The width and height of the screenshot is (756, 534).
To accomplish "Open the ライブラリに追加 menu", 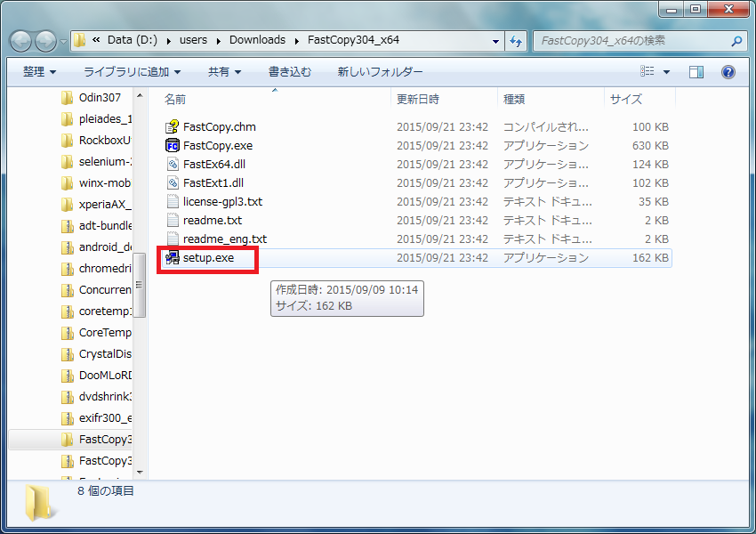I will point(133,72).
